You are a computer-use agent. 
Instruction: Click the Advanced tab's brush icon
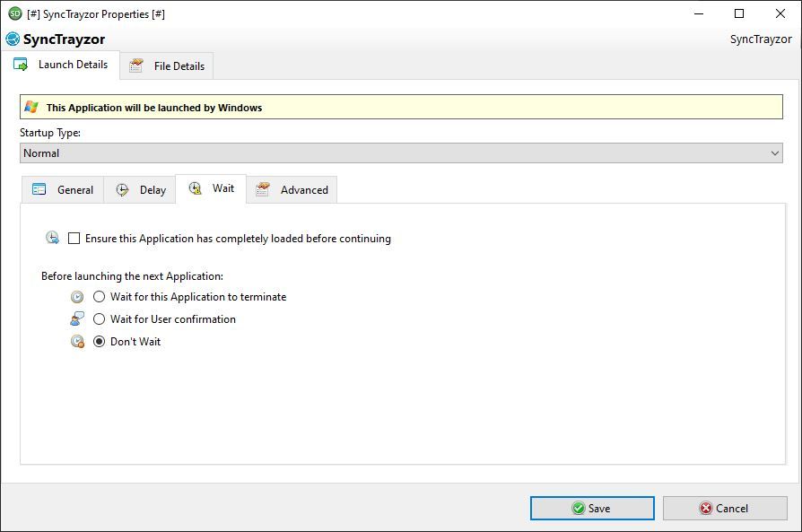click(x=262, y=189)
